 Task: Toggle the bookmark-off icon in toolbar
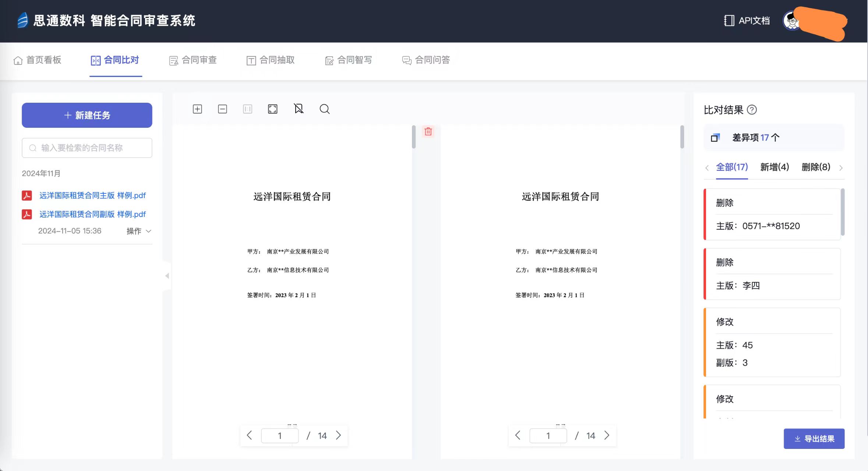click(x=299, y=109)
